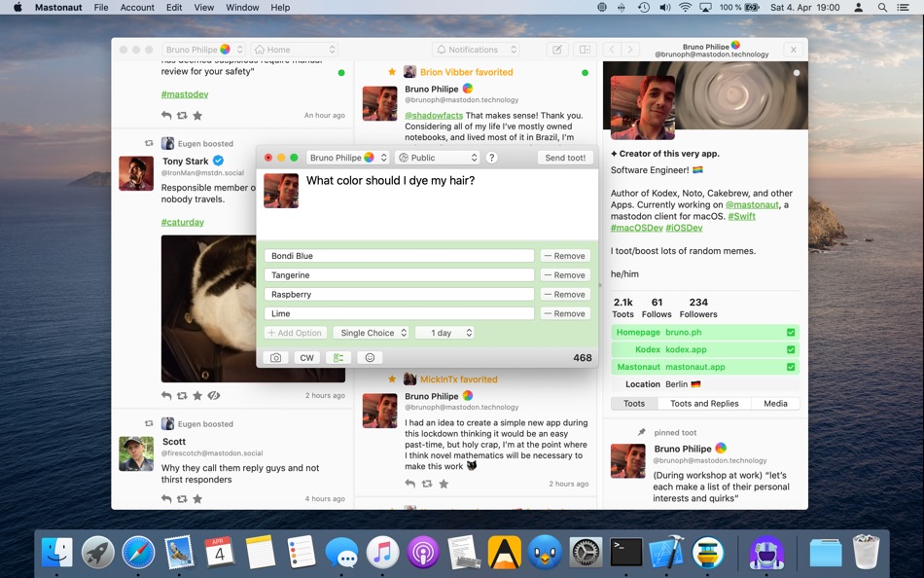Screen dimensions: 924x578
Task: Open the Mastonaut app in Dock
Action: [x=766, y=553]
